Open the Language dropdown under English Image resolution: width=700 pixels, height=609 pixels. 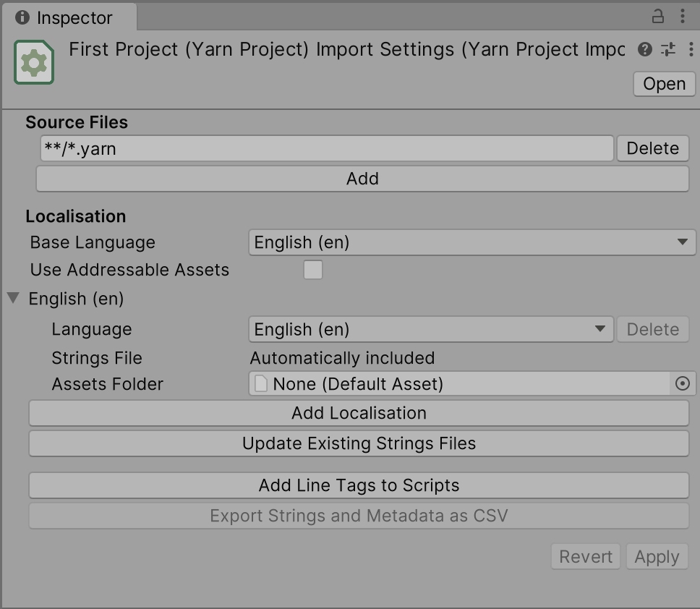pyautogui.click(x=430, y=329)
